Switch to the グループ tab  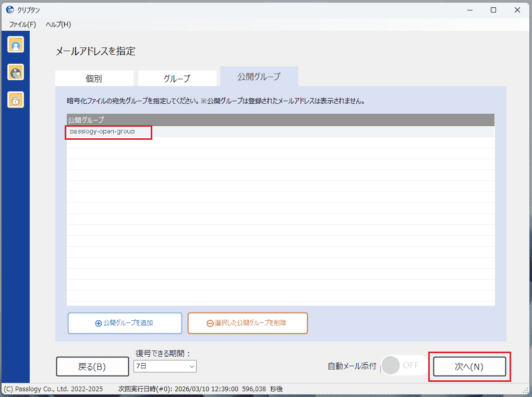tap(177, 79)
